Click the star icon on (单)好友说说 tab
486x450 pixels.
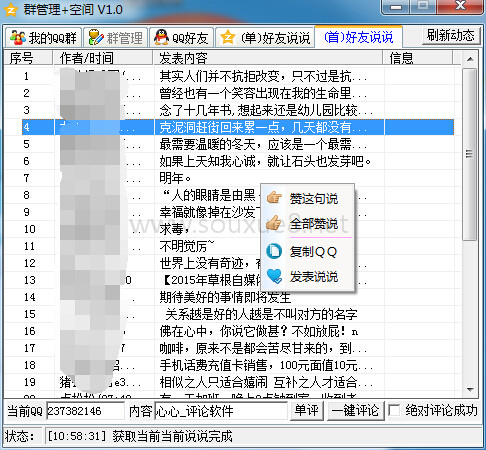(x=228, y=37)
